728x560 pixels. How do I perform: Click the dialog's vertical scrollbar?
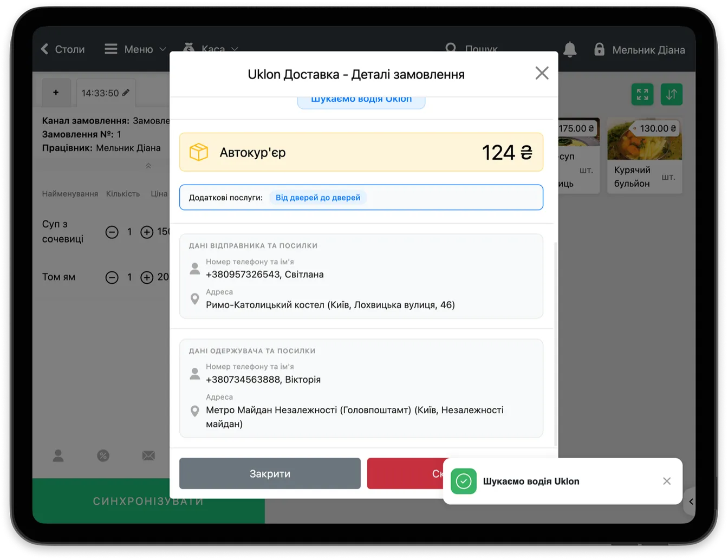556,344
